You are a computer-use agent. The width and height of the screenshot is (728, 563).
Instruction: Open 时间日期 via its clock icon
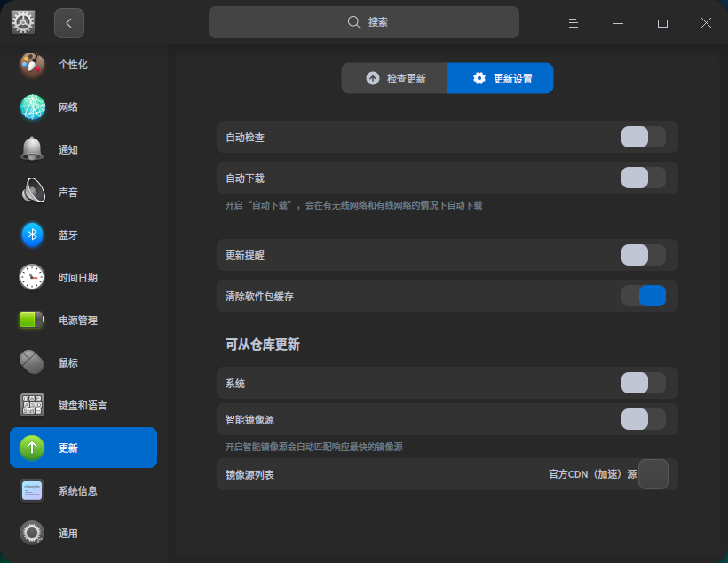(32, 277)
